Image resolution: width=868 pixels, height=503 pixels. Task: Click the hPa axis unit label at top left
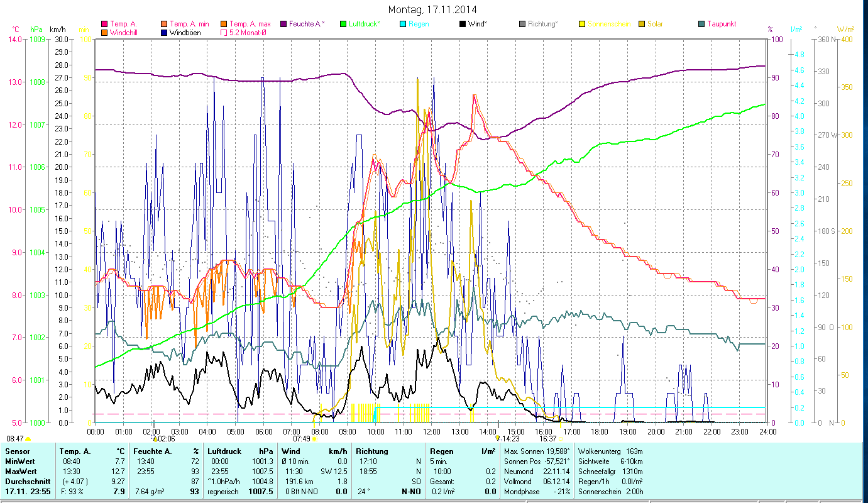[x=36, y=30]
